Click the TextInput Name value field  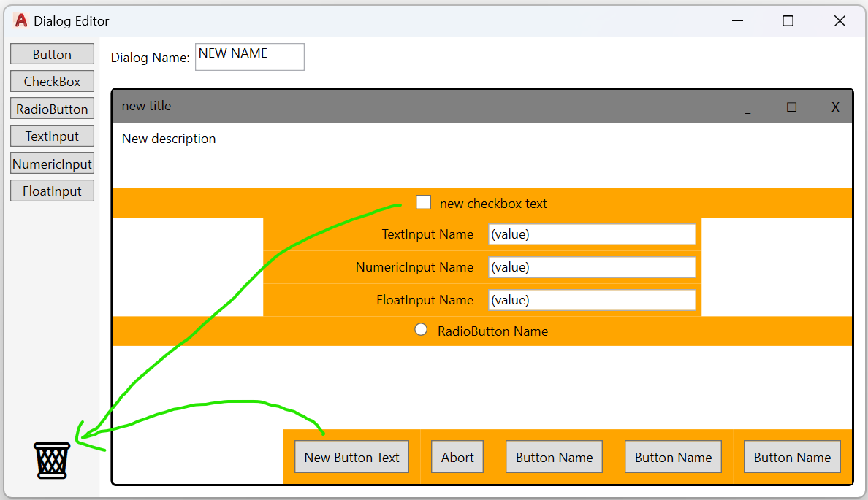click(x=592, y=234)
